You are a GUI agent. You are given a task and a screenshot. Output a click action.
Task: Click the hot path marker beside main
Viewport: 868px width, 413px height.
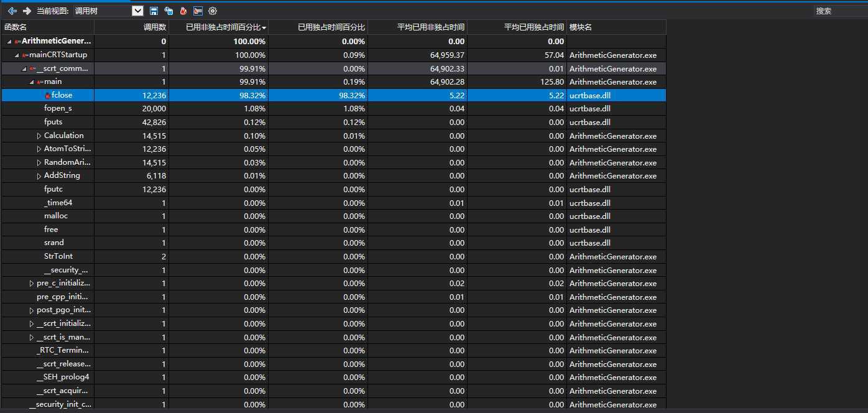(x=40, y=81)
